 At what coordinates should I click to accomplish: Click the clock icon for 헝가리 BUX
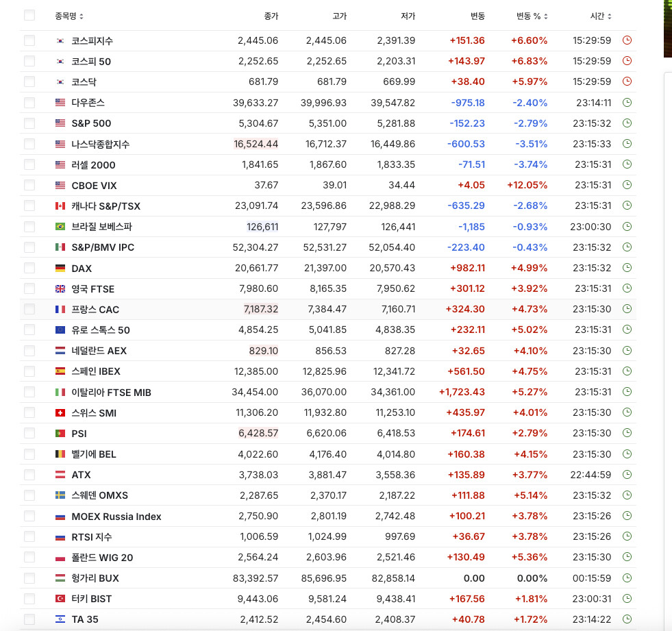[627, 578]
